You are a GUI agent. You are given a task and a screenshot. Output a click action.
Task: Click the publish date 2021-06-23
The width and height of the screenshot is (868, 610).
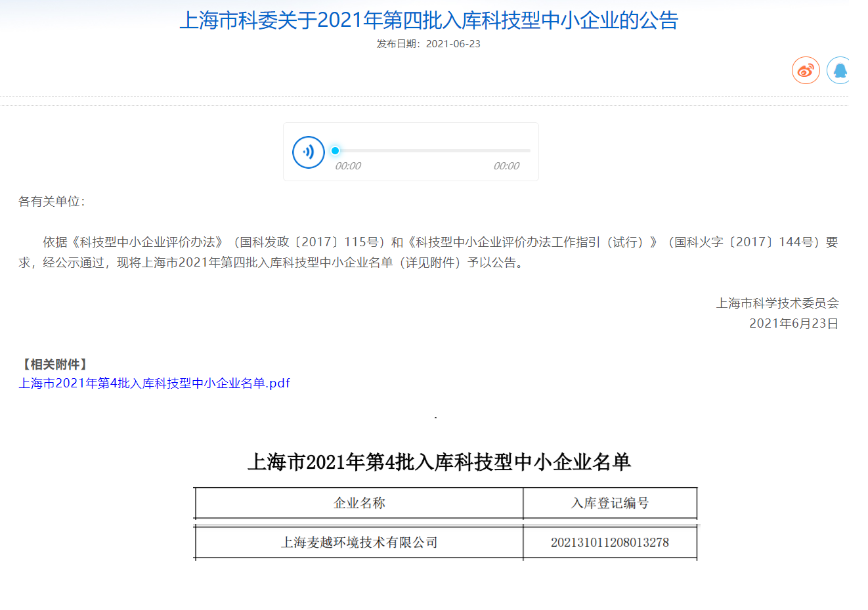click(x=453, y=44)
